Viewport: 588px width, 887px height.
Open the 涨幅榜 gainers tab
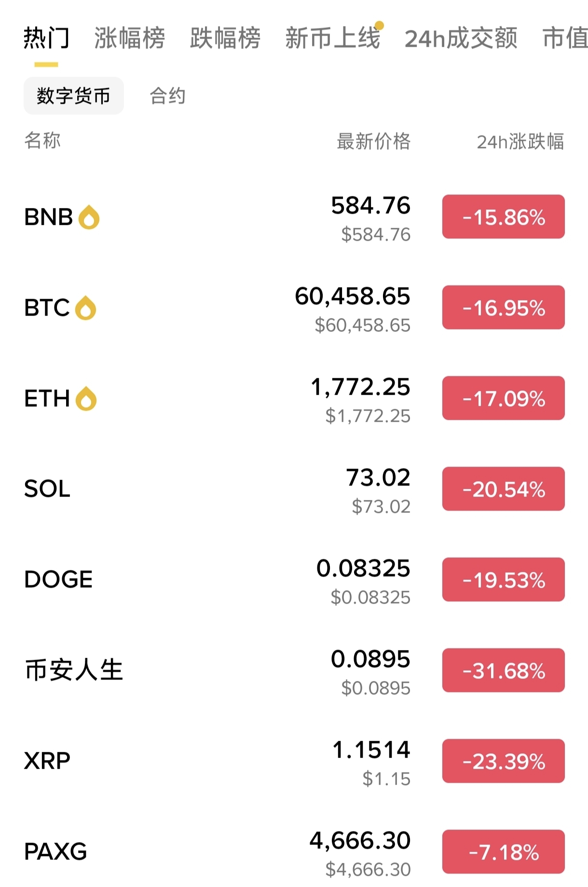click(x=129, y=39)
